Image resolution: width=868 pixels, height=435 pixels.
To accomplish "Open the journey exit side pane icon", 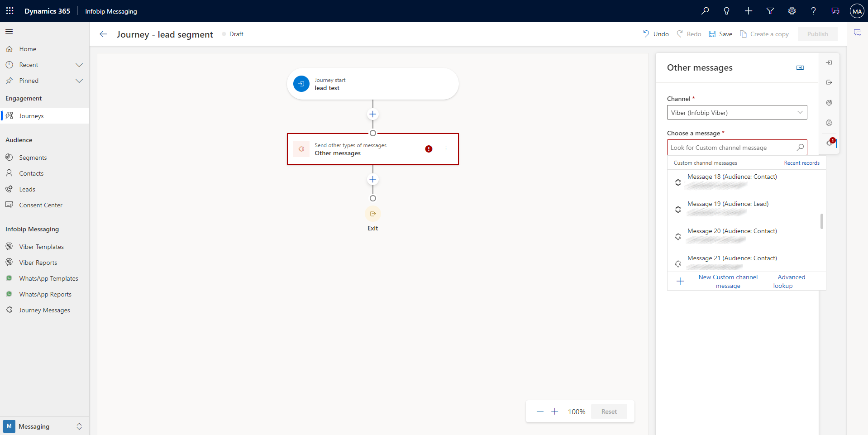I will click(x=829, y=82).
